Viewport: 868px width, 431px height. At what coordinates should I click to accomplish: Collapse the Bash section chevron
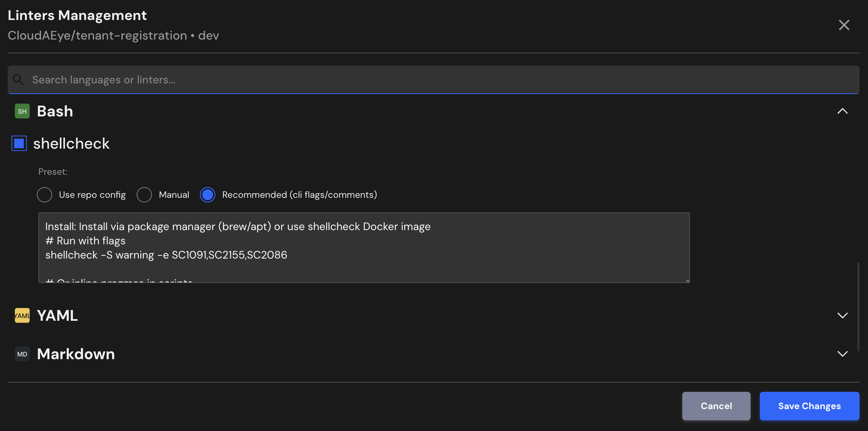click(842, 111)
